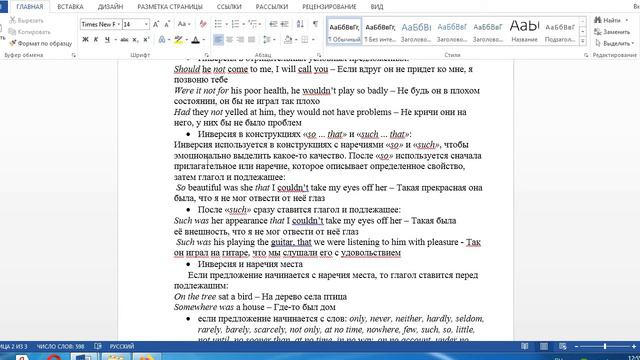640x360 pixels.
Task: Increase font size with the grow font icon
Action: [156, 24]
